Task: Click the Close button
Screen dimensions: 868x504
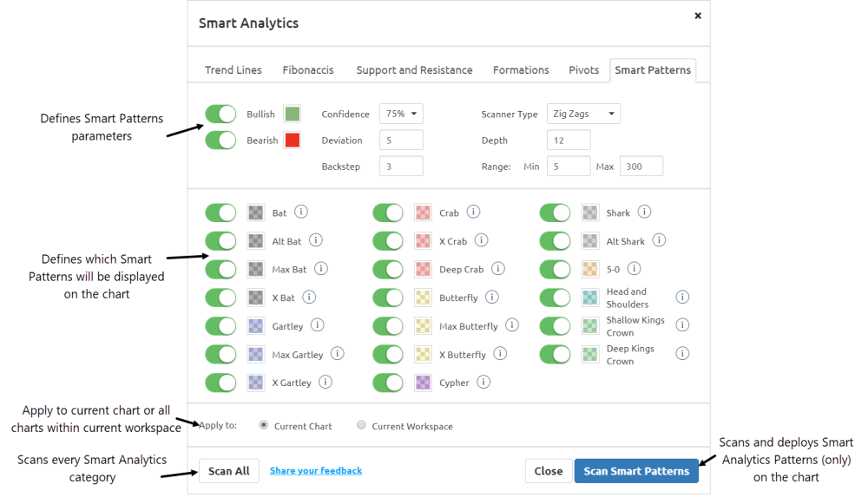Action: tap(548, 471)
